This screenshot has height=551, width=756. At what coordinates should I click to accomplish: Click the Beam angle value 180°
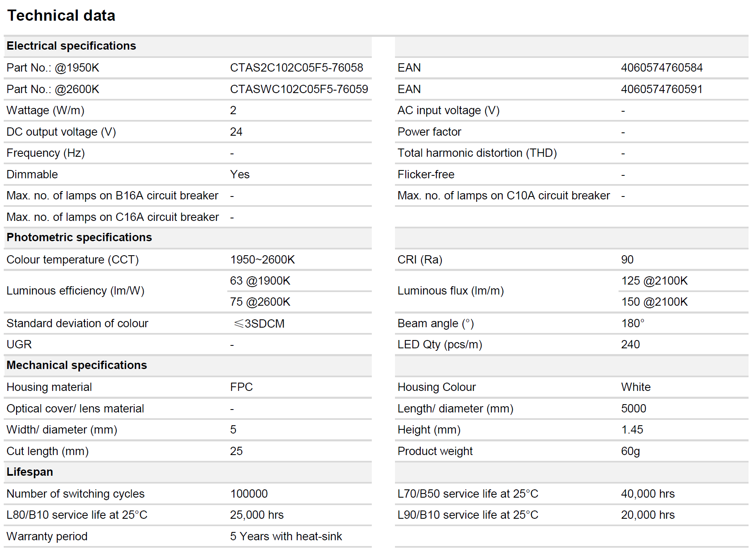click(633, 323)
